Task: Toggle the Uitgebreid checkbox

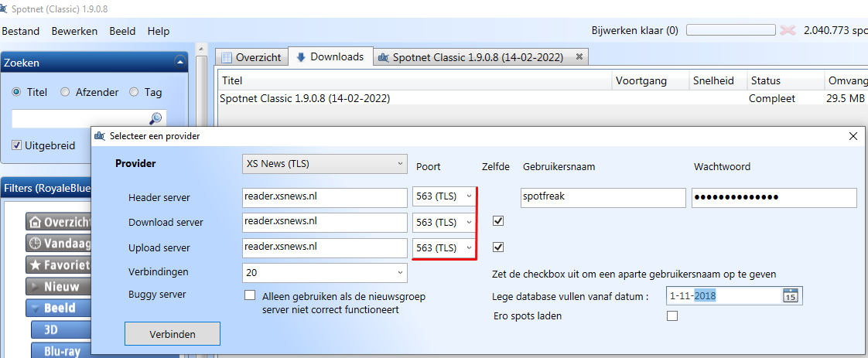Action: point(16,145)
